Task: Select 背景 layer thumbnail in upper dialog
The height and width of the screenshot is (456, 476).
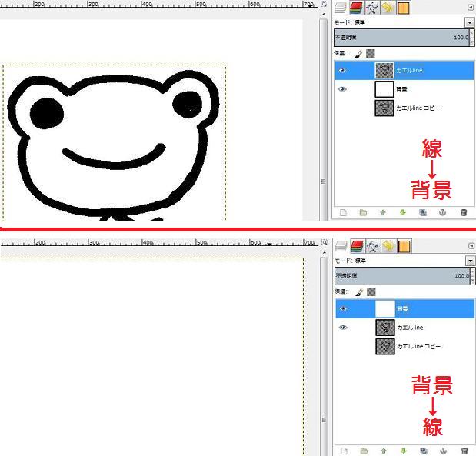Action: click(x=384, y=89)
